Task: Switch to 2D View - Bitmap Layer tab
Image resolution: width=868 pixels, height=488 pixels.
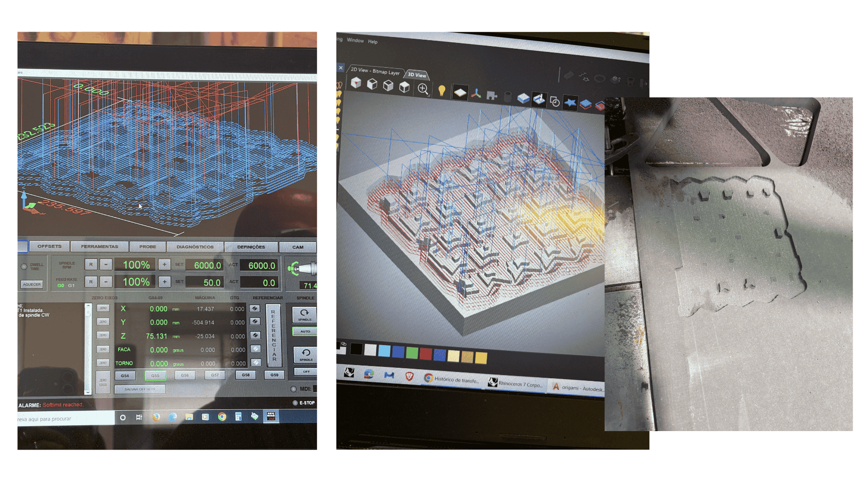Action: coord(375,71)
